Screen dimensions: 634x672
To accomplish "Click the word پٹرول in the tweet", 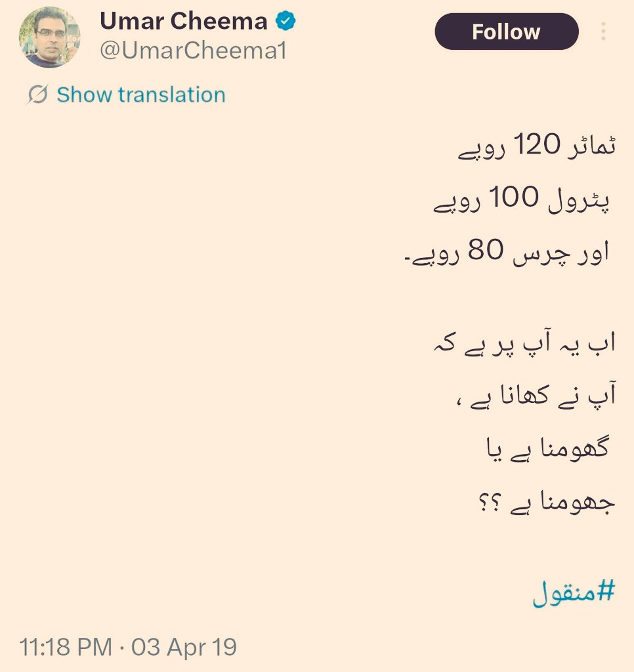I will tap(579, 200).
